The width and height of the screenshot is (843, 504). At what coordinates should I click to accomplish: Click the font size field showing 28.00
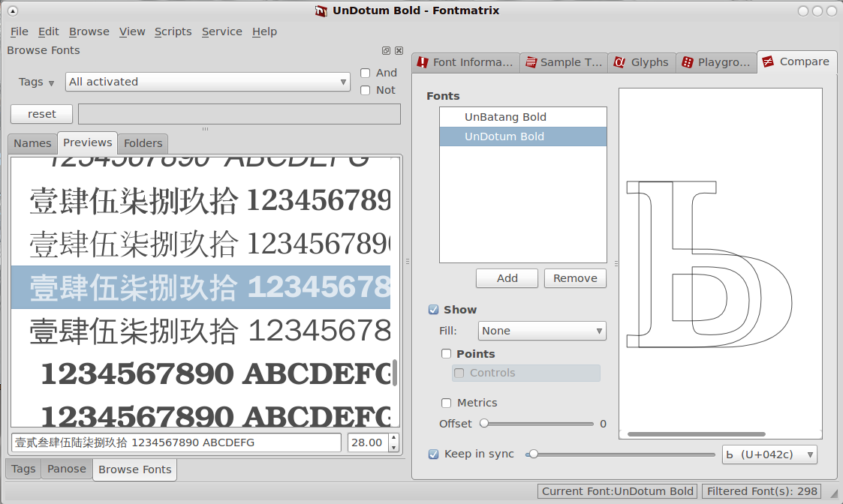(x=368, y=442)
